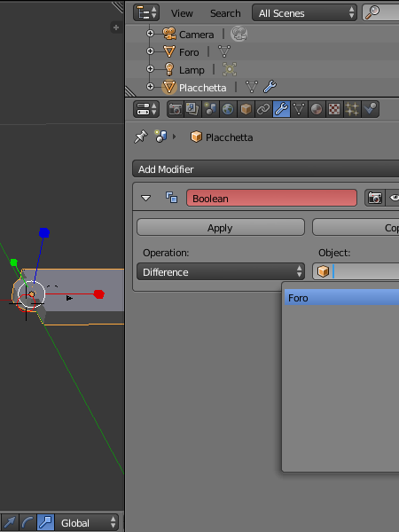The width and height of the screenshot is (399, 532).
Task: Click the Apply modifier button
Action: tap(221, 227)
